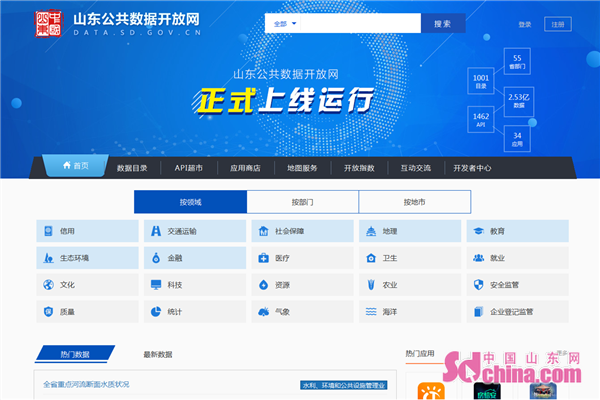600x400 pixels.
Task: Switch to the 最新数据 tab
Action: 158,354
